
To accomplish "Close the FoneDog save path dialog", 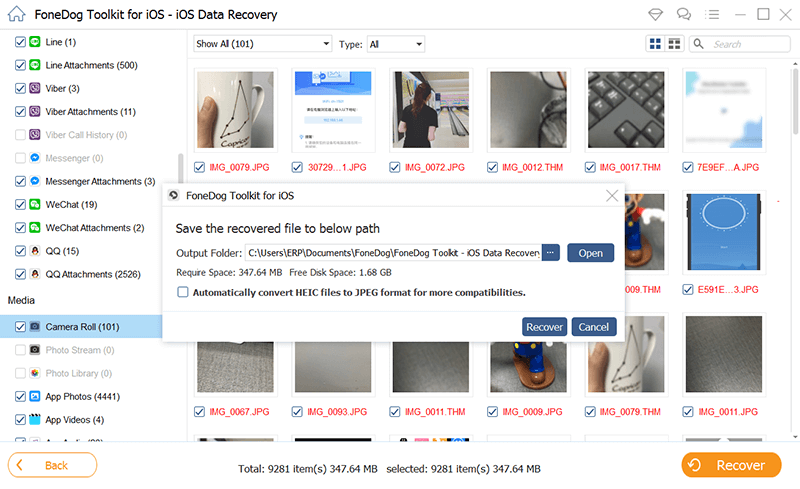I will (x=612, y=196).
